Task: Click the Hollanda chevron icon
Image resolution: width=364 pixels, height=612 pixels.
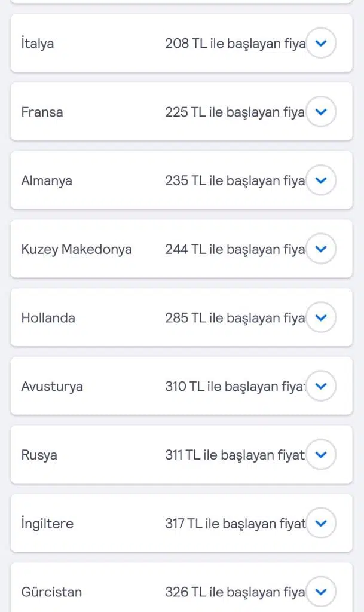Action: (x=321, y=317)
